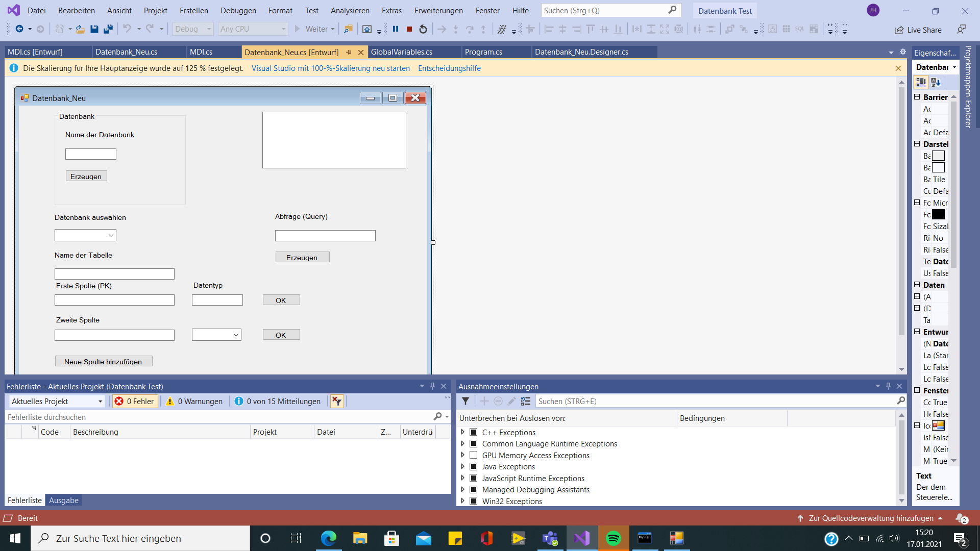The height and width of the screenshot is (551, 980).
Task: Open the Aktuelles Projekt scope dropdown
Action: (57, 402)
